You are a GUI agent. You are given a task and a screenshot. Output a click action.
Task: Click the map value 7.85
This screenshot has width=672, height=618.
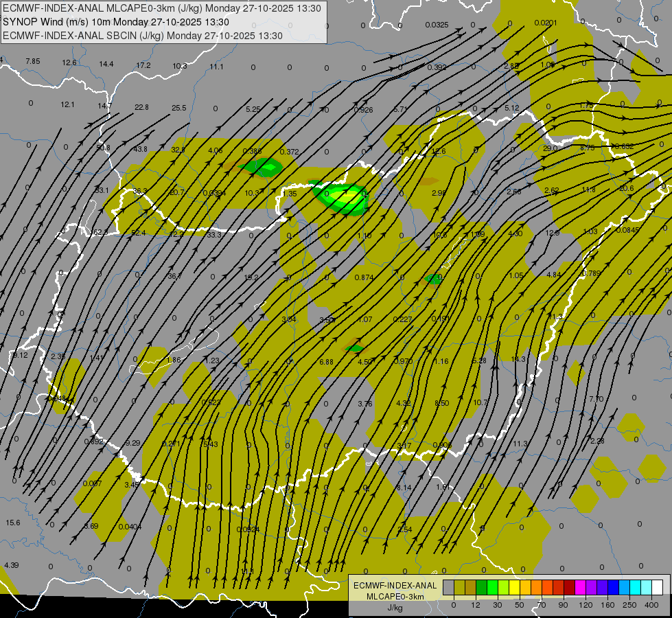[32, 61]
